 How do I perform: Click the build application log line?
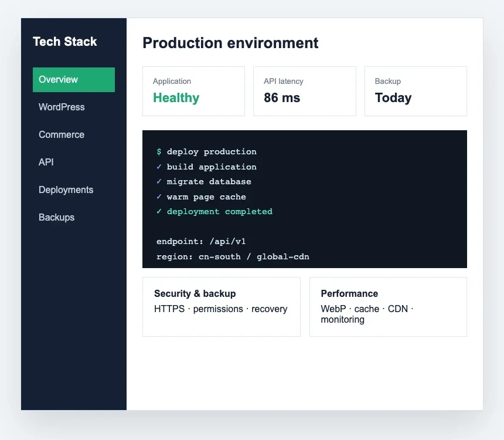206,167
